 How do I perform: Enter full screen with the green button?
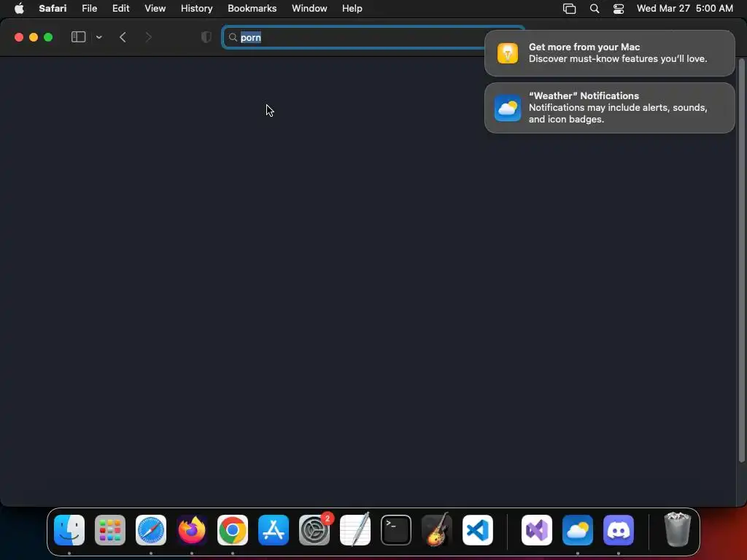pyautogui.click(x=48, y=37)
